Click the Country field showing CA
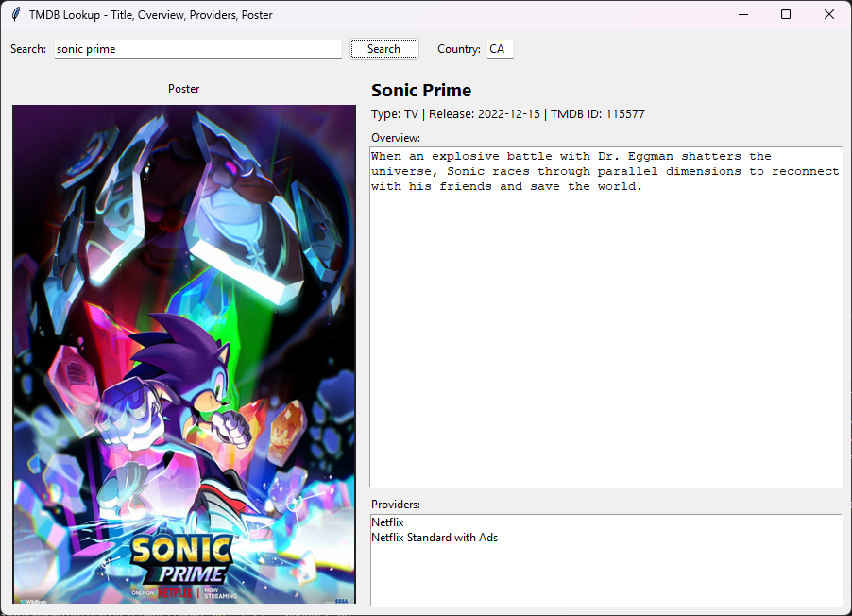The width and height of the screenshot is (852, 616). point(500,49)
